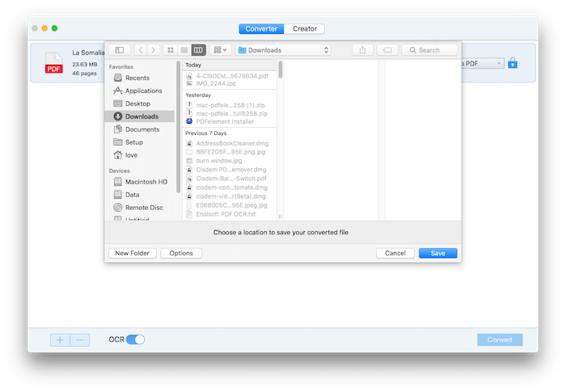Click the Edit Tags icon
This screenshot has width=566, height=392.
click(387, 50)
